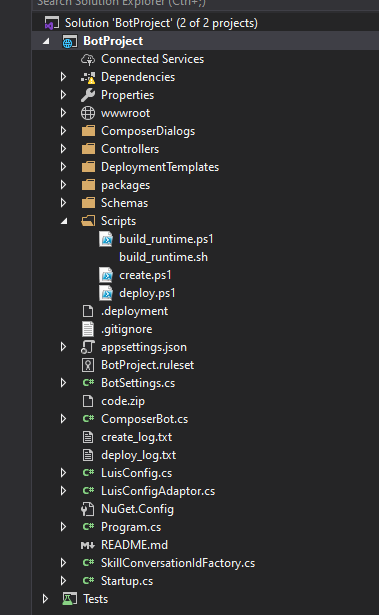Click the packages folder icon
Image resolution: width=379 pixels, height=615 pixels.
pos(88,185)
